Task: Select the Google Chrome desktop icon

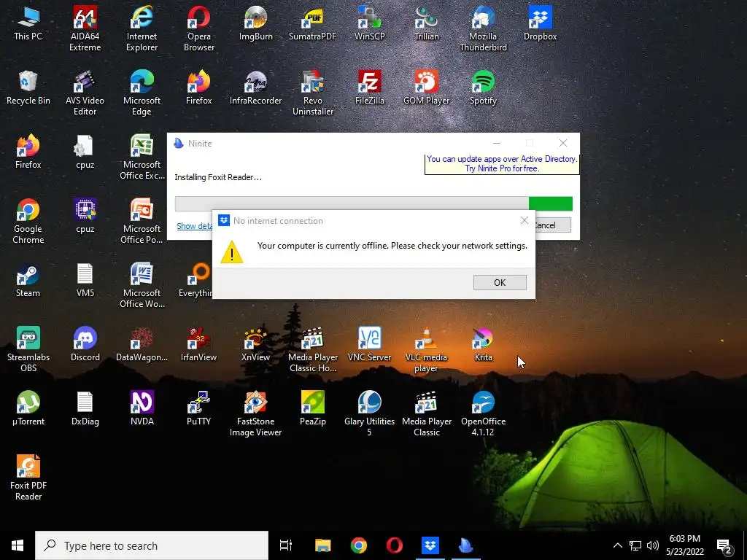Action: [x=28, y=222]
